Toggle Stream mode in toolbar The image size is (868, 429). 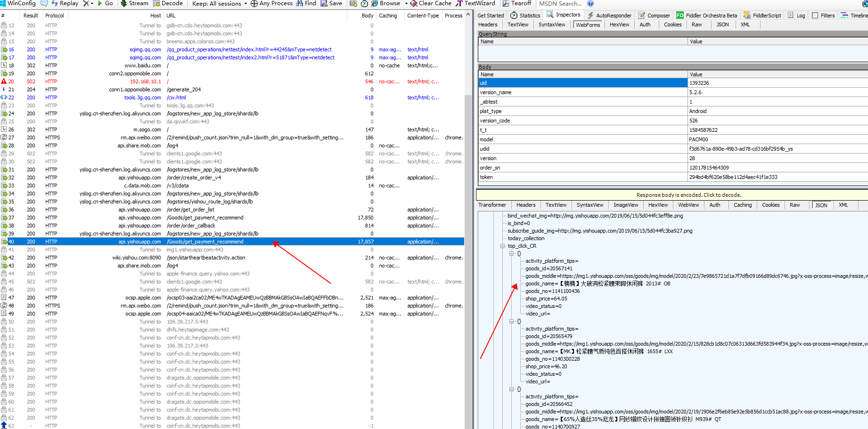point(134,3)
